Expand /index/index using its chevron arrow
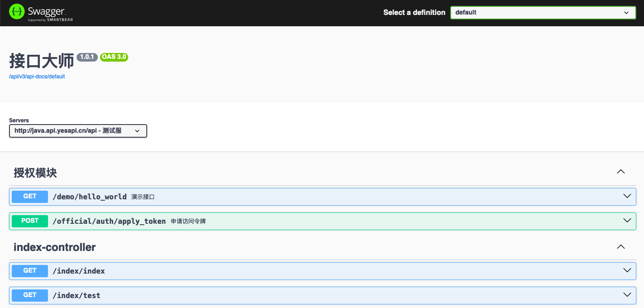644x308 pixels. (627, 271)
